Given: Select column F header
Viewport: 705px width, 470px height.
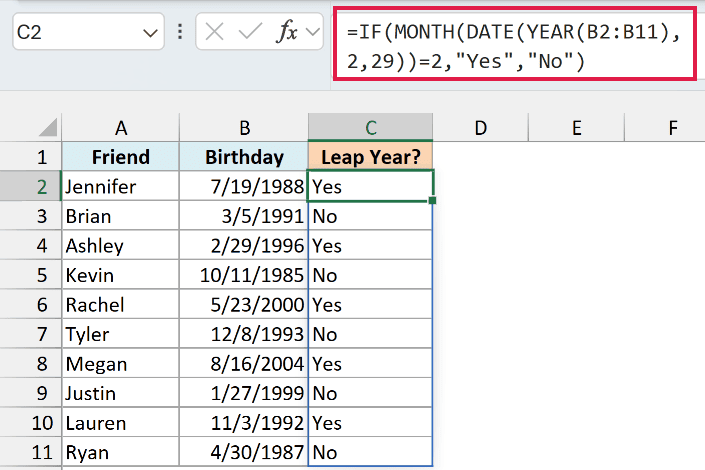Looking at the screenshot, I should (665, 128).
